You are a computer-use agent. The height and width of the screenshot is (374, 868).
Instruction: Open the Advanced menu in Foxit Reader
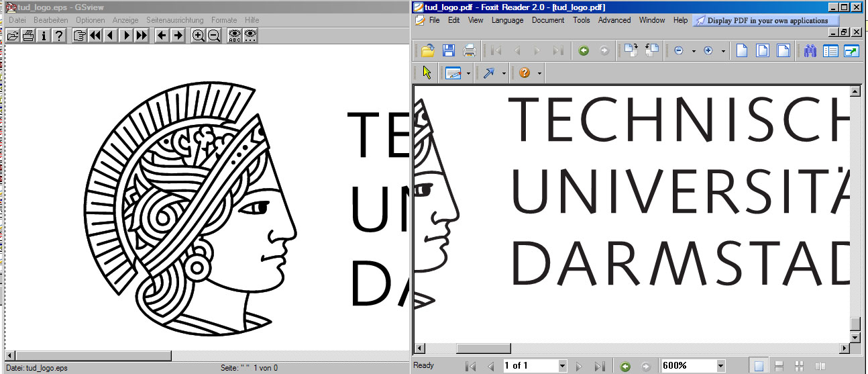pyautogui.click(x=614, y=20)
